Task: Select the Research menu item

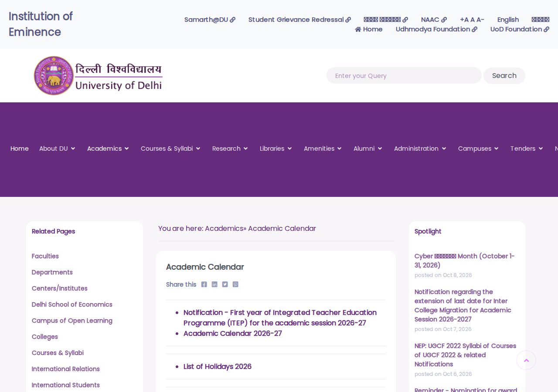Action: tap(230, 149)
